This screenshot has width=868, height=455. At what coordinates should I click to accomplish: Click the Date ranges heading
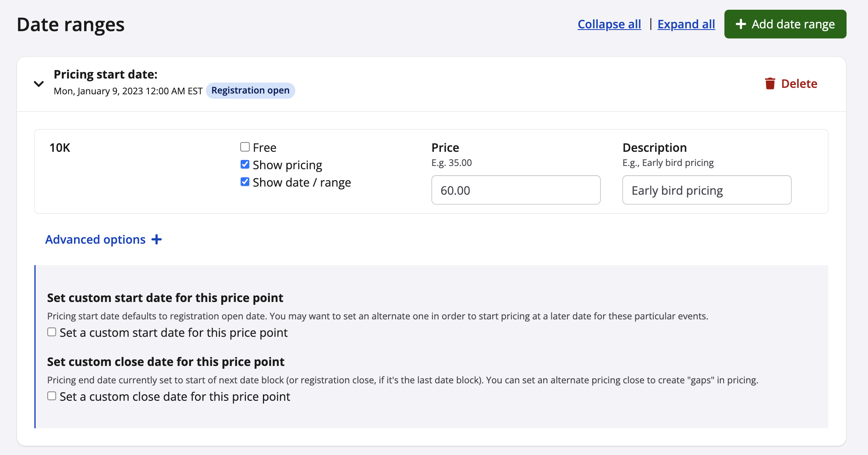click(x=71, y=25)
